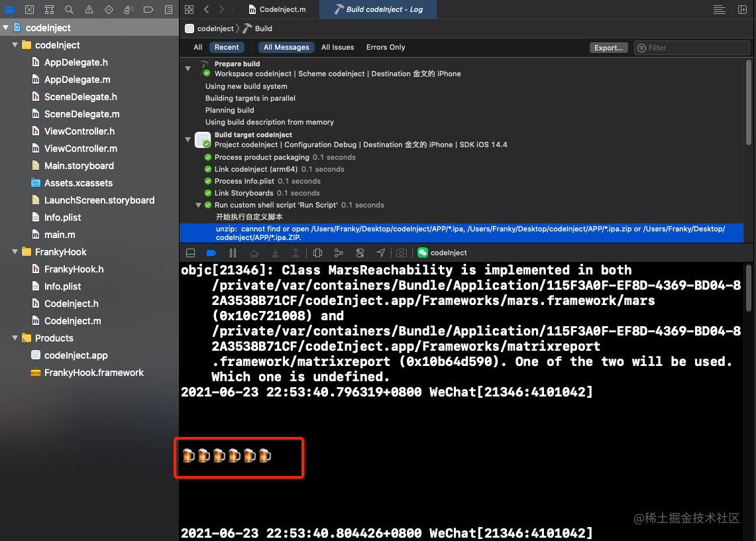Click the Step Out debug icon

pos(296,253)
